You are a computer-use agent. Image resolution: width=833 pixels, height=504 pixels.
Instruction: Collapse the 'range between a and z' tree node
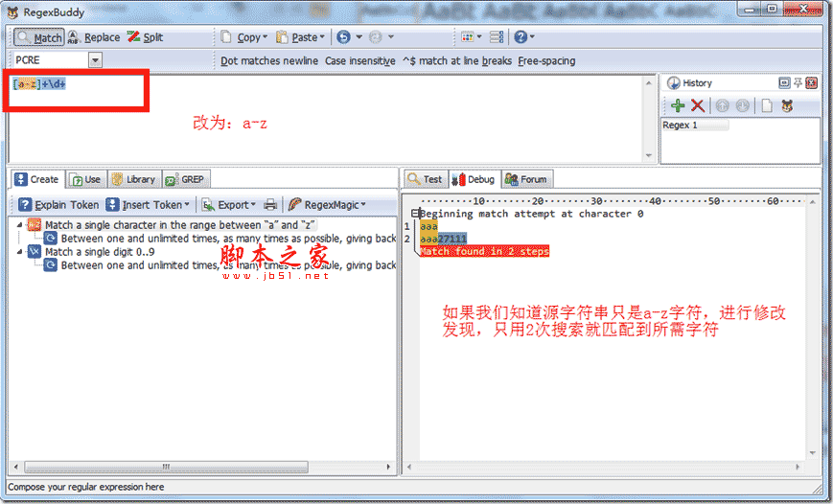click(20, 225)
